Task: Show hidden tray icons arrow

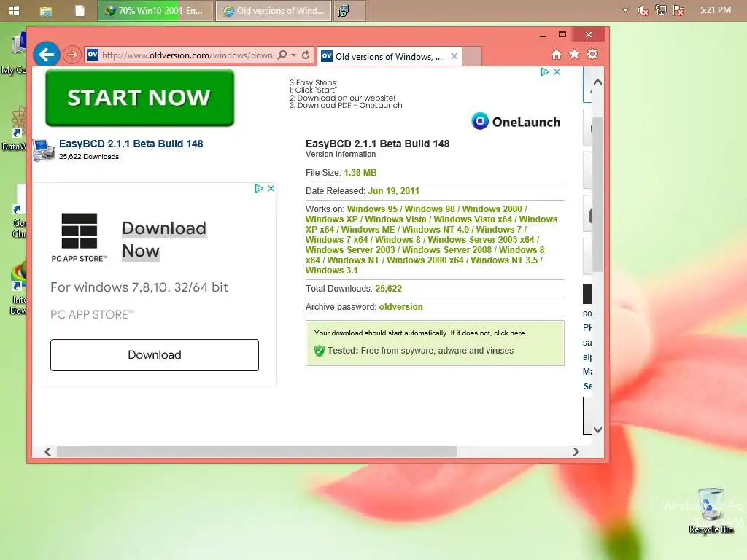Action: [625, 10]
